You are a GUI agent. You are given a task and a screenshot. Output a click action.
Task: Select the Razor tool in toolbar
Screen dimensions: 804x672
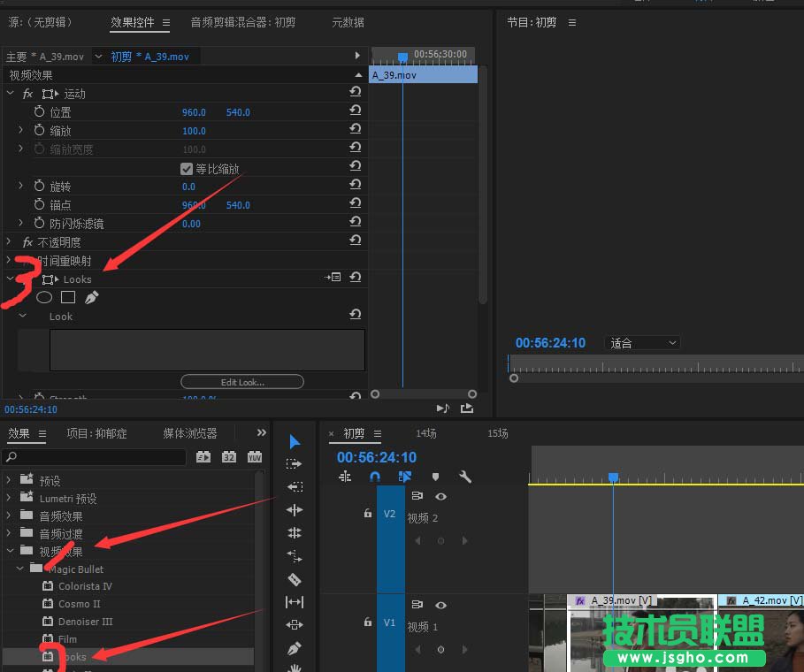(x=295, y=580)
